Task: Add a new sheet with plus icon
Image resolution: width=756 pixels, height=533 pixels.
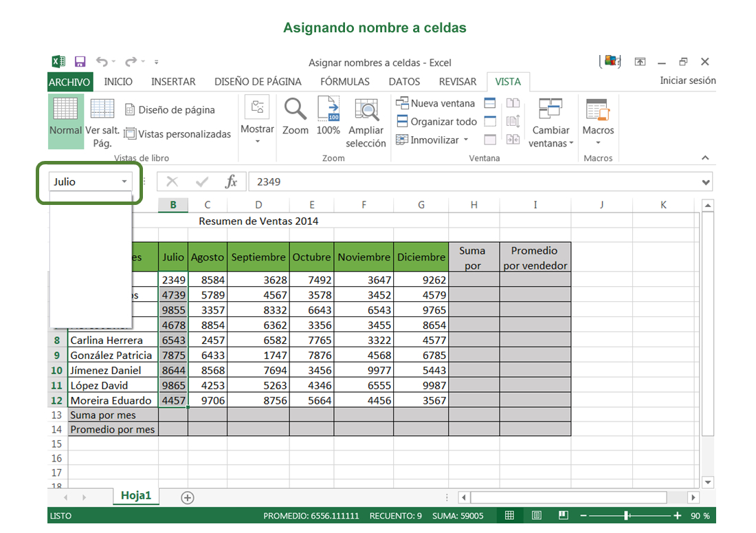Action: pyautogui.click(x=188, y=498)
